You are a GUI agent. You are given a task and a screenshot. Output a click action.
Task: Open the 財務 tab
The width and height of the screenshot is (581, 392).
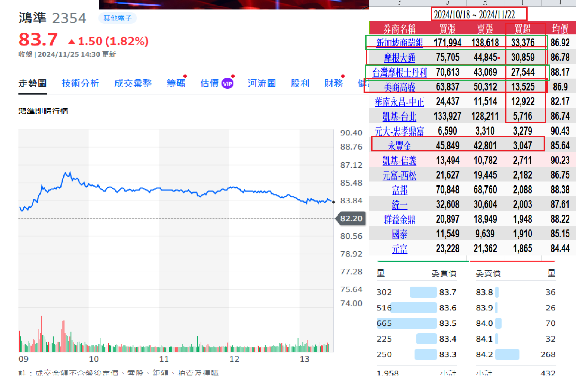coord(333,83)
